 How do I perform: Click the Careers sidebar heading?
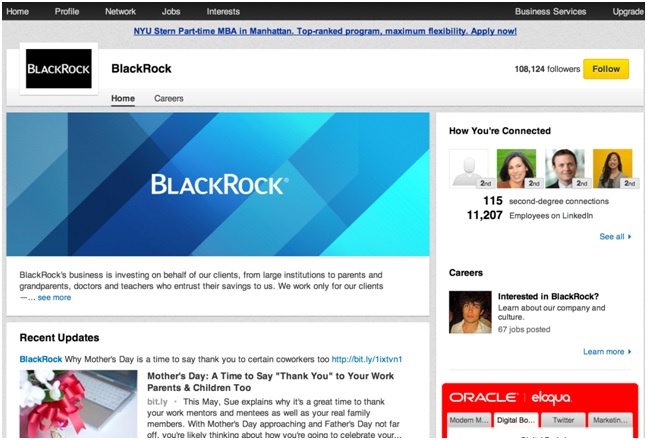466,273
